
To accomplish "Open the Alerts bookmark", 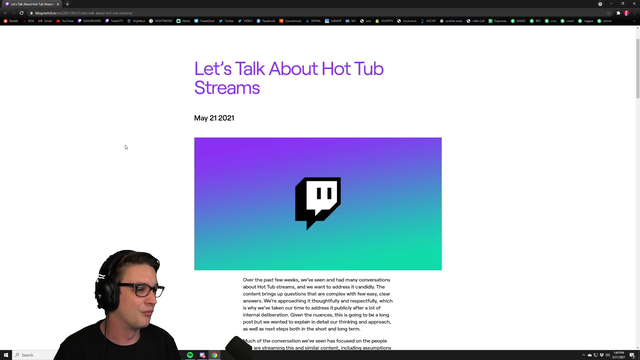I will [x=184, y=21].
